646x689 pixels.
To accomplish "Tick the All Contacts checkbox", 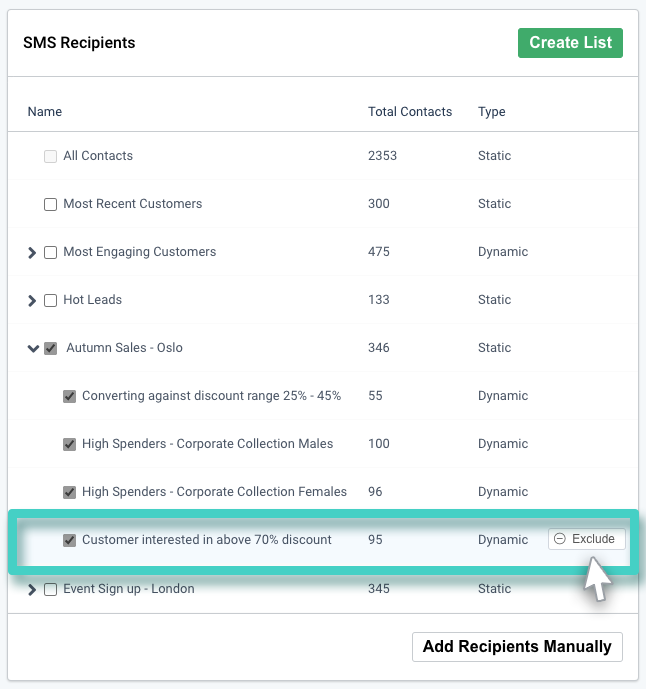I will coord(51,156).
